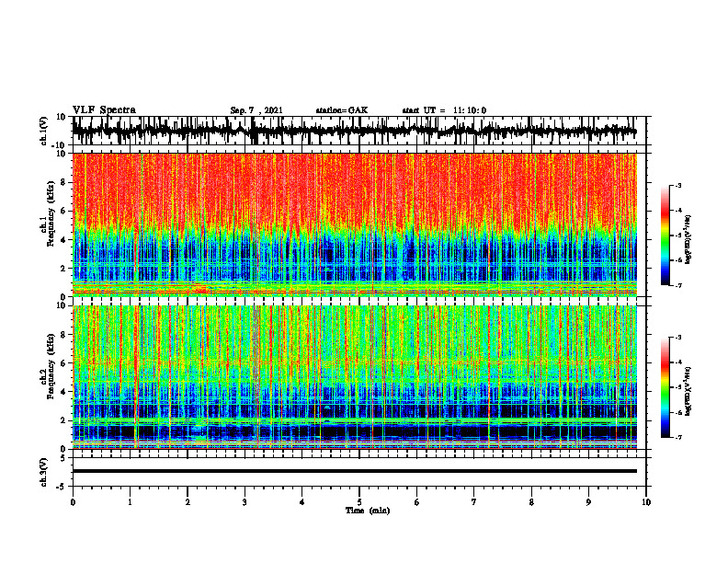Image resolution: width=728 pixels, height=563 pixels.
Task: Click the "ch.3(V)" axis label
Action: coord(43,472)
